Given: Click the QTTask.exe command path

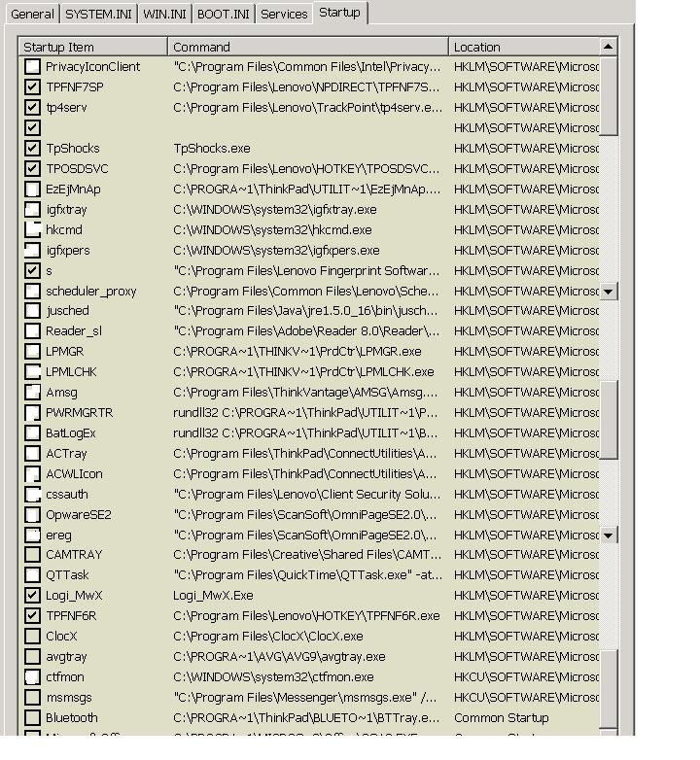Looking at the screenshot, I should click(307, 574).
